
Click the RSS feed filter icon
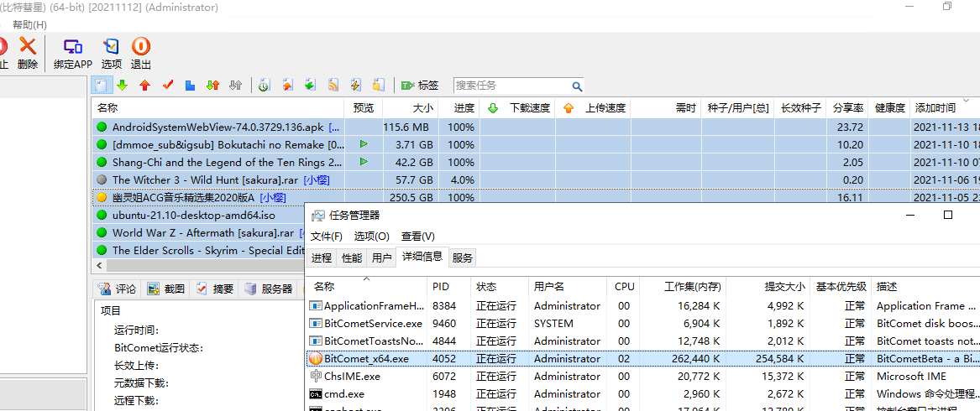tap(333, 85)
